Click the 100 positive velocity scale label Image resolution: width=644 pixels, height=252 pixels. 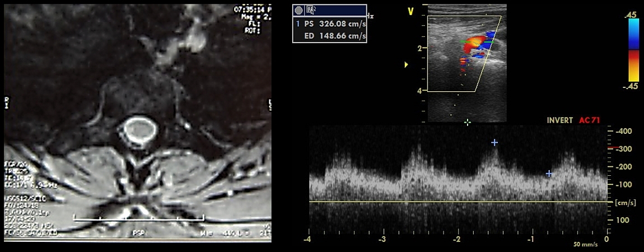click(x=622, y=220)
